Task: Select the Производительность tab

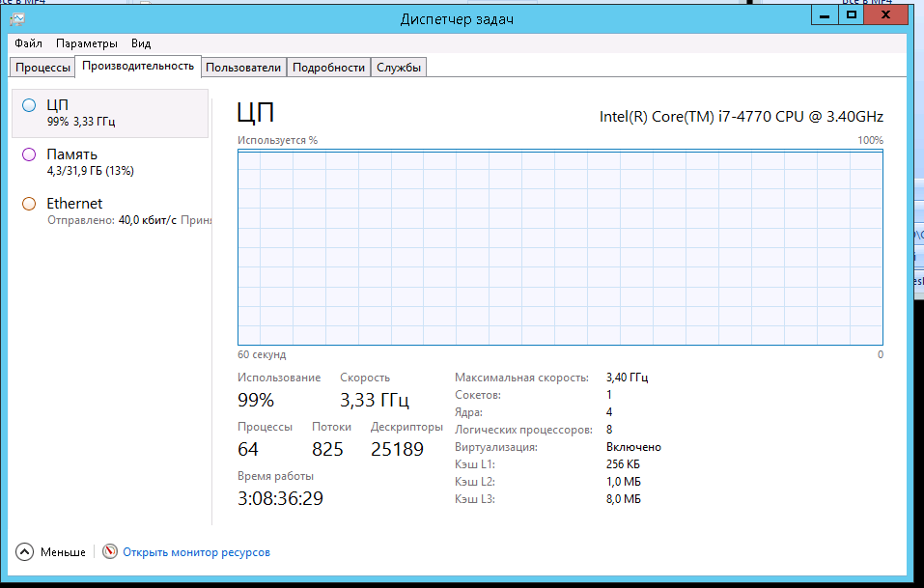Action: click(138, 66)
